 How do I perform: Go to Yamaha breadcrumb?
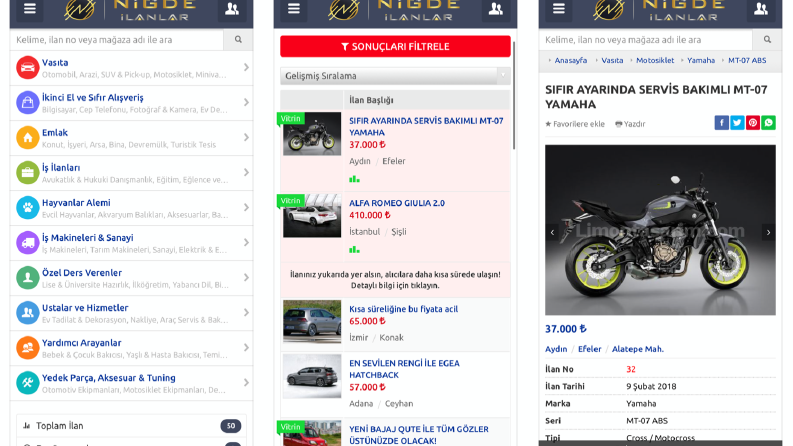tap(701, 60)
